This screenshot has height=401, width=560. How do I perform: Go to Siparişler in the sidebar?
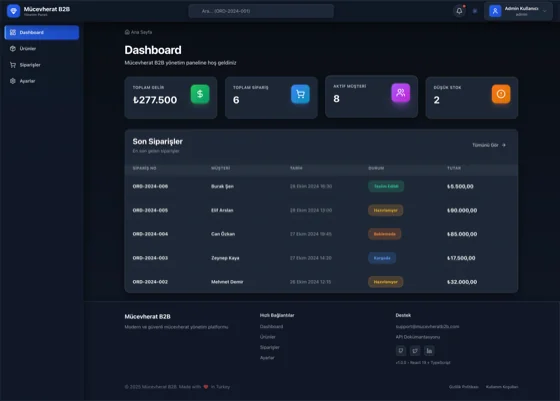[42, 65]
